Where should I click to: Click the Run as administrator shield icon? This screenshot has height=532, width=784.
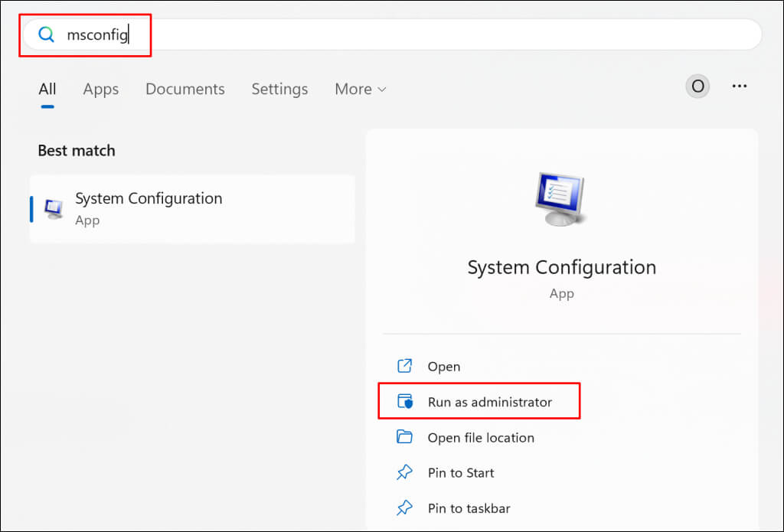click(404, 402)
